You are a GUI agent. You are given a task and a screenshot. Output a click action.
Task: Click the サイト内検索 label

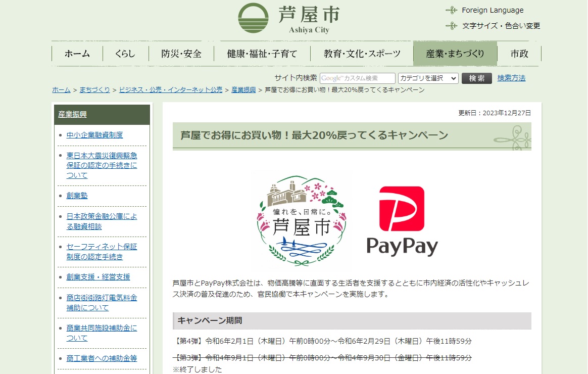coord(296,78)
